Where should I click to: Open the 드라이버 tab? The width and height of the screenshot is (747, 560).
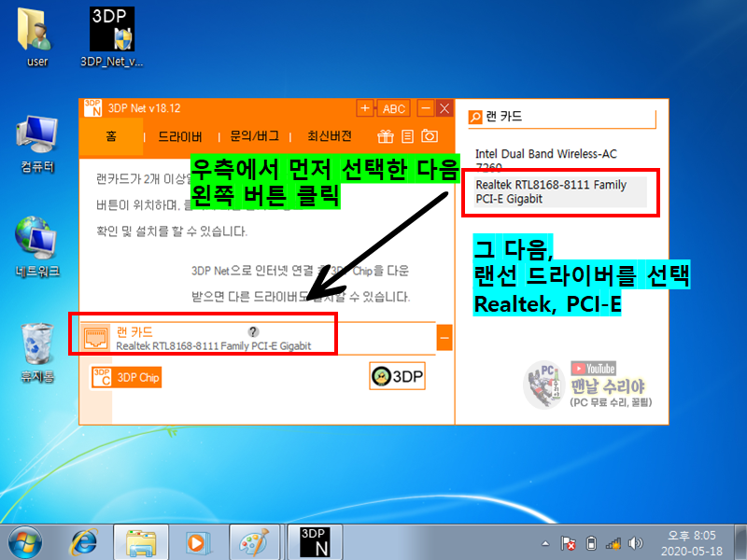pyautogui.click(x=180, y=136)
